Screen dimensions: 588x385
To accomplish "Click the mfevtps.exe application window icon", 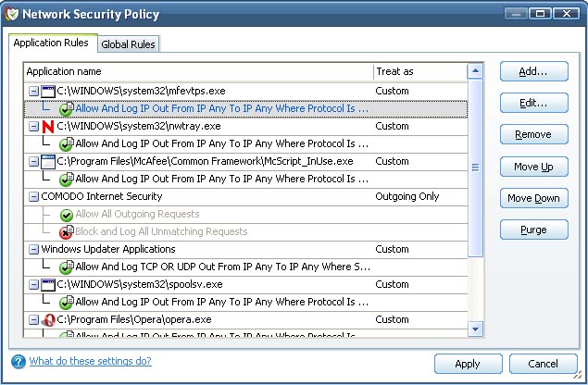I will (48, 91).
